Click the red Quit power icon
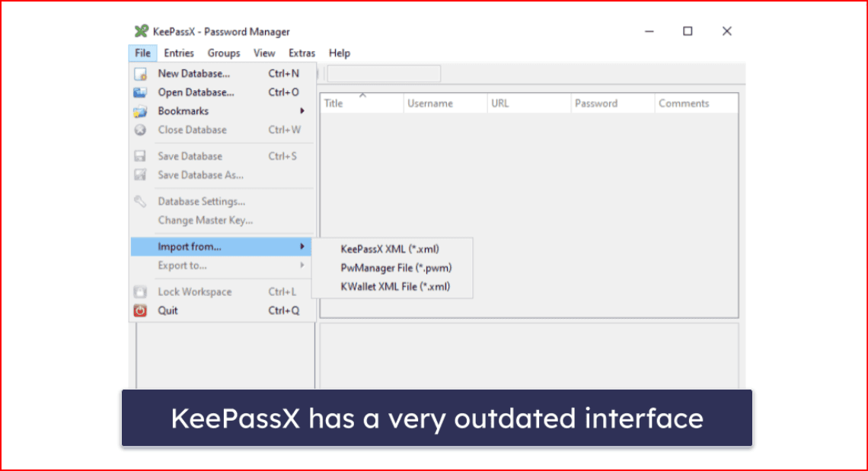 (x=140, y=310)
